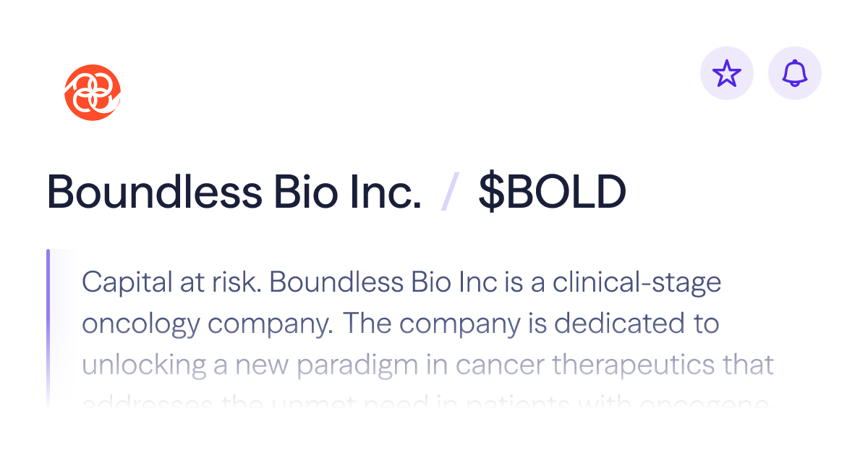Switch to the Boundless Bio Inc. name heading

(x=235, y=192)
